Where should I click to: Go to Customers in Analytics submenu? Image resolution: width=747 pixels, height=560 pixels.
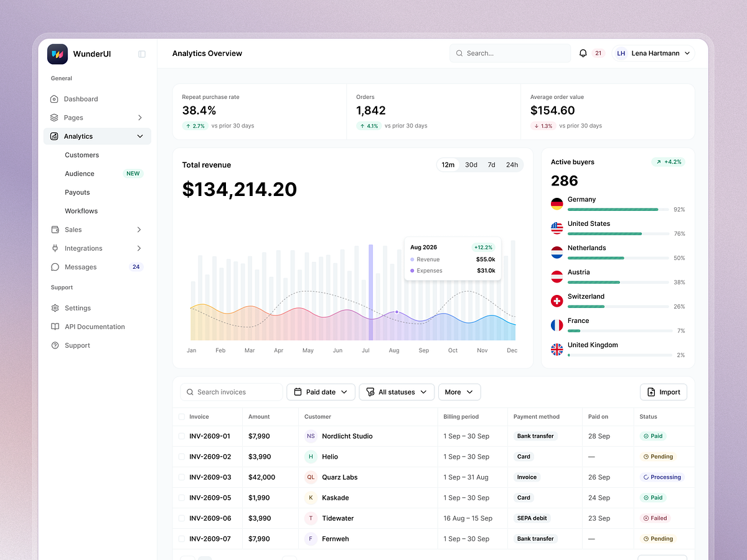(82, 155)
